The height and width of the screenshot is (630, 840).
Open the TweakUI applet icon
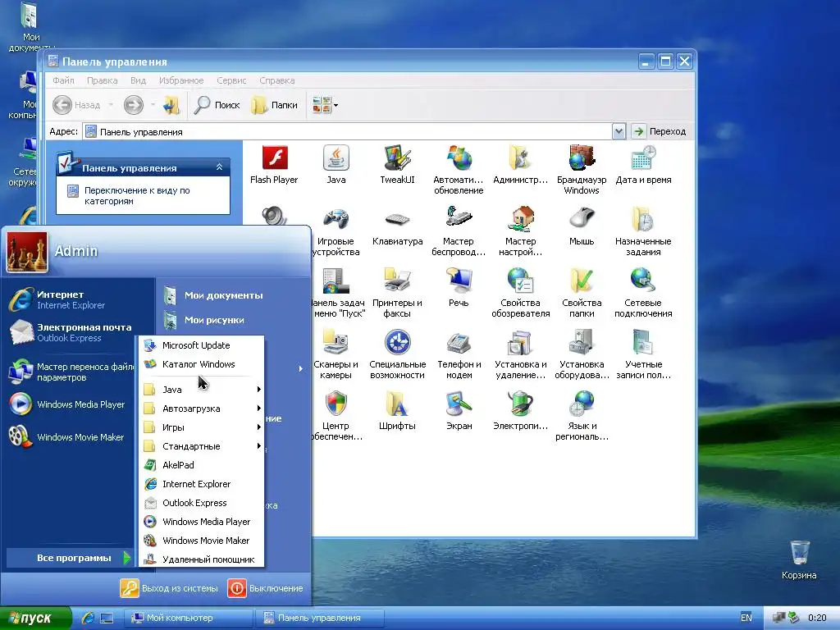coord(398,164)
